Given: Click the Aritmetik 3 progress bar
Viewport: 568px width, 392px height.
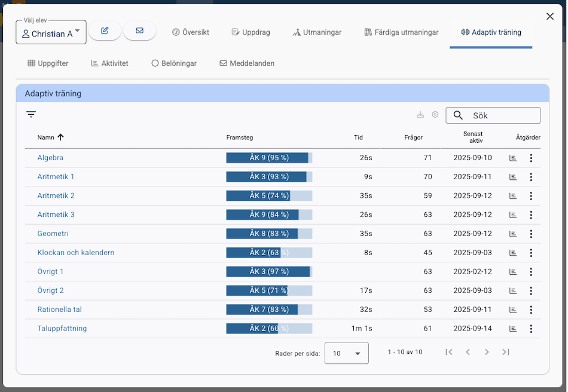Looking at the screenshot, I should pyautogui.click(x=269, y=215).
